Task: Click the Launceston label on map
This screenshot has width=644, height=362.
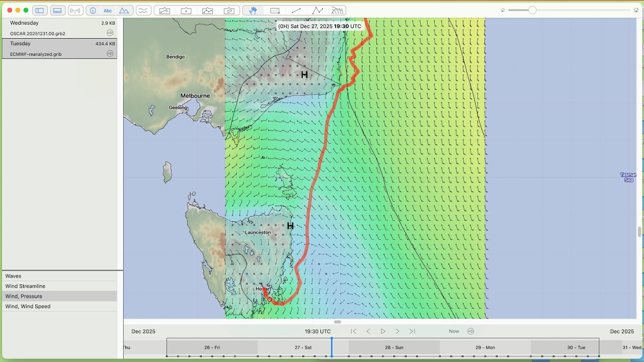Action: (258, 232)
